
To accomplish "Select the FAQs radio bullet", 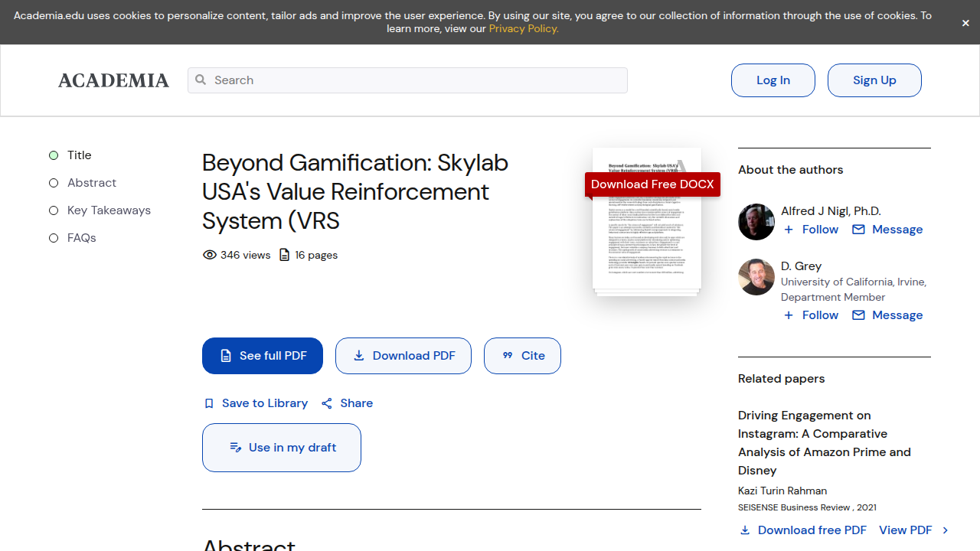I will (54, 238).
